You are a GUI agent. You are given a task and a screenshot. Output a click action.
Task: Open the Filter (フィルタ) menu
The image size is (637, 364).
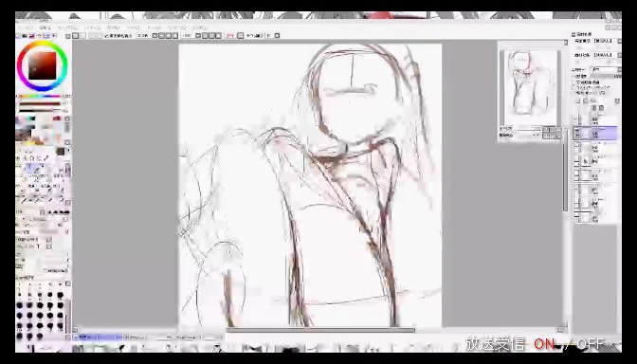coord(134,27)
